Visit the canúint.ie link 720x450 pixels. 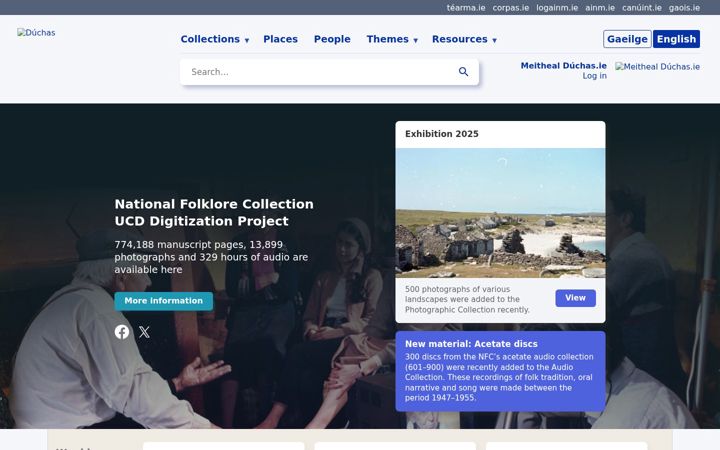coord(642,8)
